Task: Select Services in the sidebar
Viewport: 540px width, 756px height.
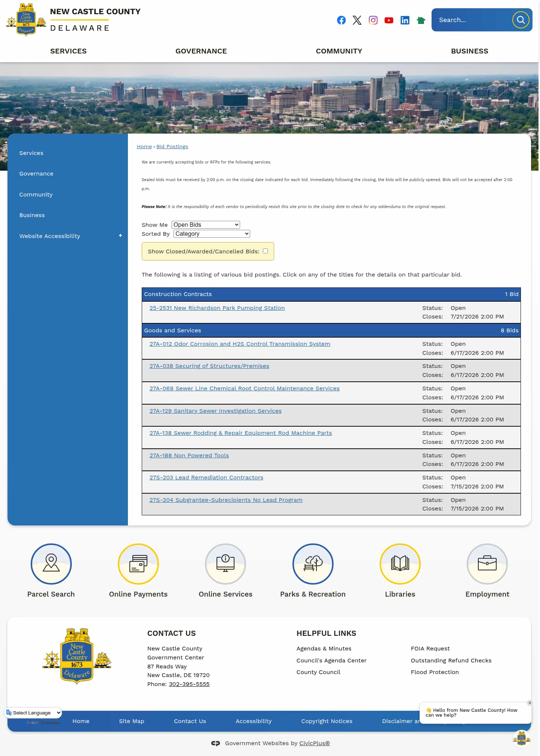Action: (x=31, y=153)
